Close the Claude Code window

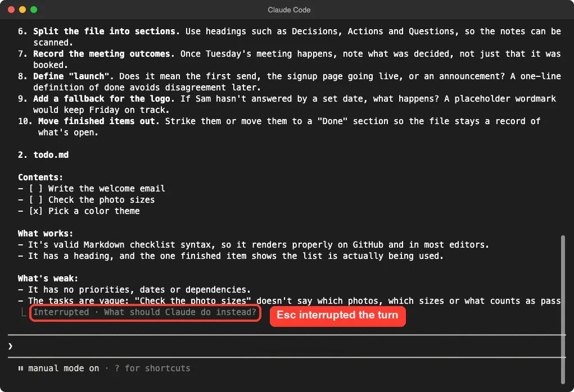pyautogui.click(x=11, y=10)
